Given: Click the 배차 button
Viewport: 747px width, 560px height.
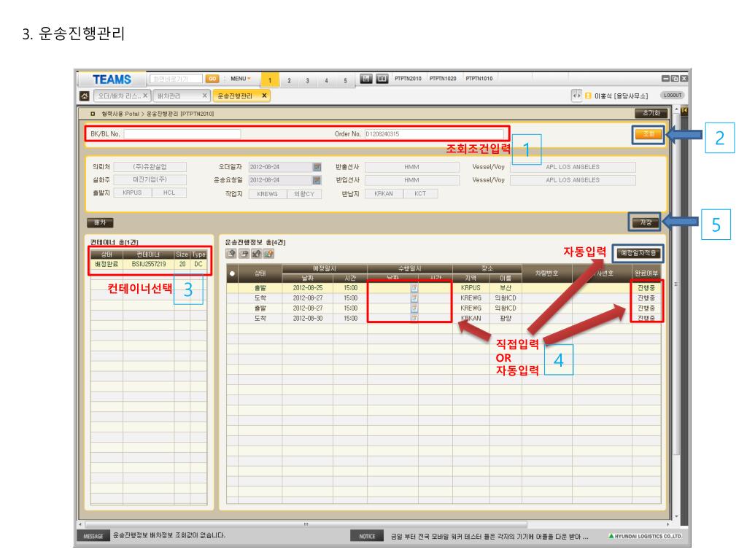Looking at the screenshot, I should coord(100,222).
